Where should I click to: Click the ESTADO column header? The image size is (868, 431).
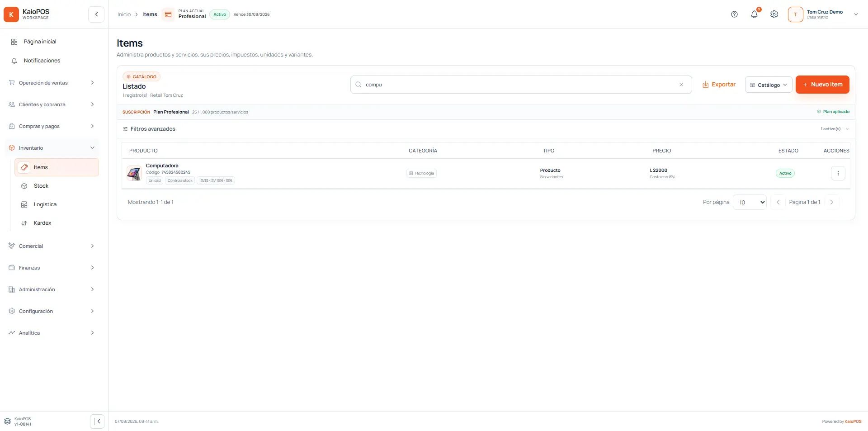[x=788, y=151]
